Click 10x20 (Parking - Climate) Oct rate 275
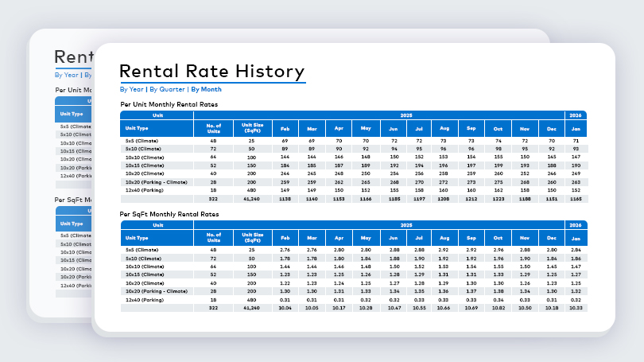The width and height of the screenshot is (644, 362). tap(499, 182)
